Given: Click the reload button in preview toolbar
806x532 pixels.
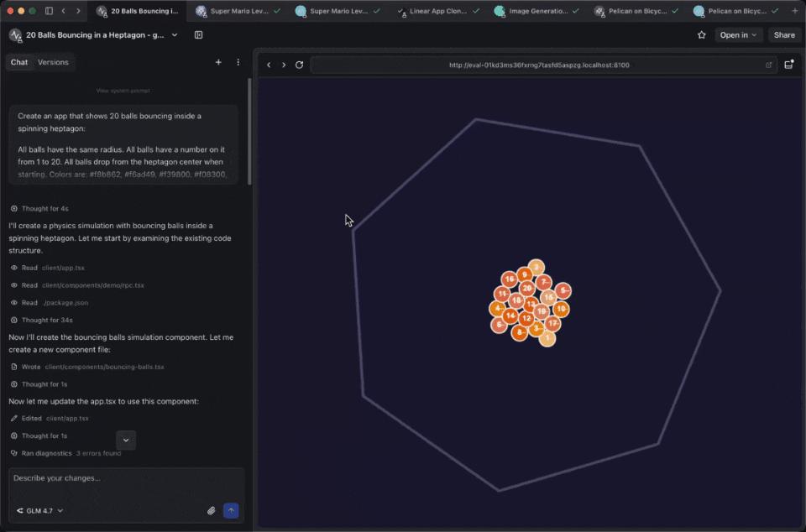Looking at the screenshot, I should tap(299, 65).
